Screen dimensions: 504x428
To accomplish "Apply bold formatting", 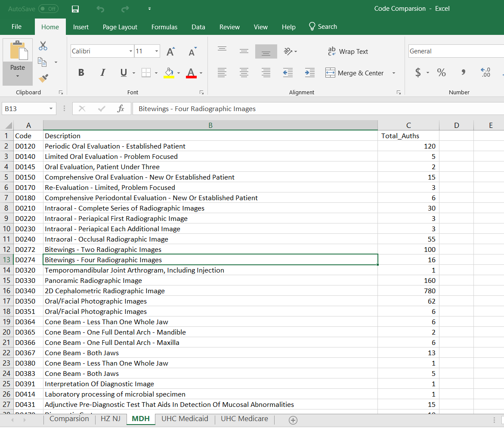I will 81,72.
